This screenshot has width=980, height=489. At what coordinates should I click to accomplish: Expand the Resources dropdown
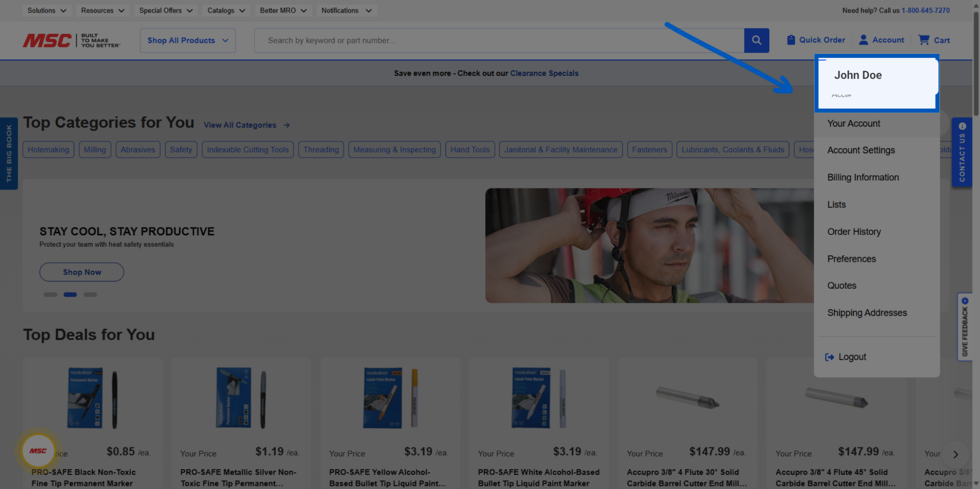coord(102,10)
